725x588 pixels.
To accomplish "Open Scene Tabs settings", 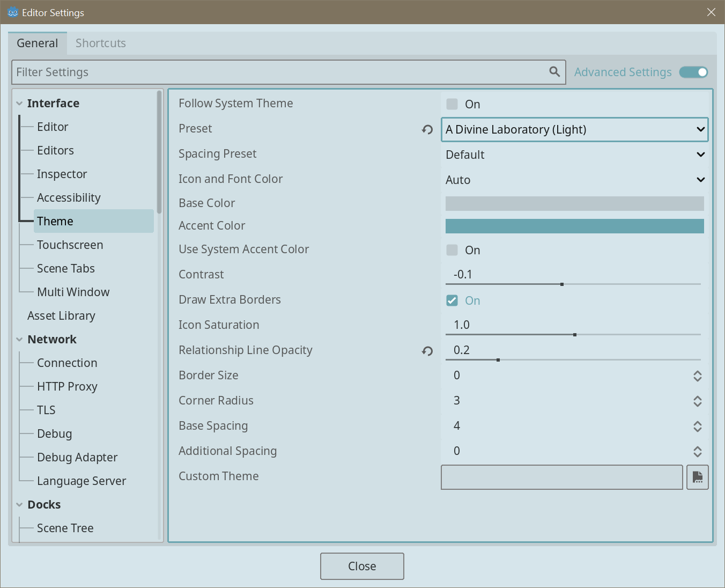I will click(65, 268).
